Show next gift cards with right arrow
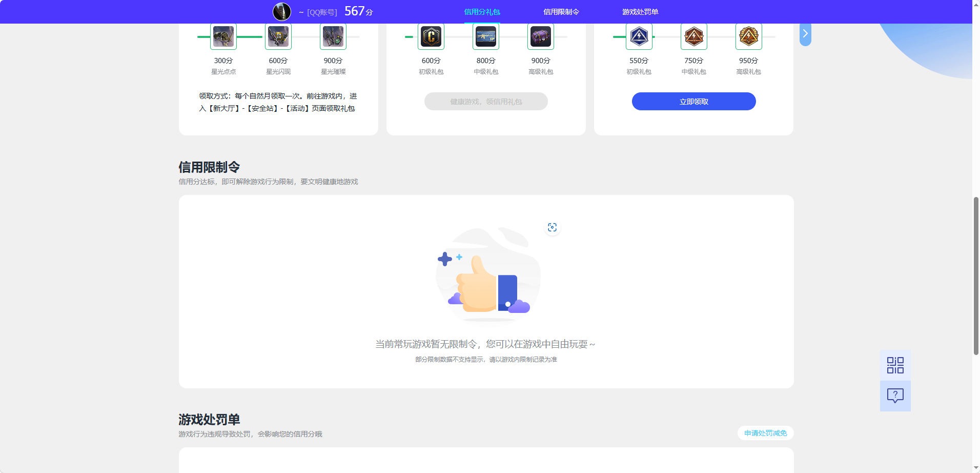The width and height of the screenshot is (980, 473). click(x=805, y=34)
